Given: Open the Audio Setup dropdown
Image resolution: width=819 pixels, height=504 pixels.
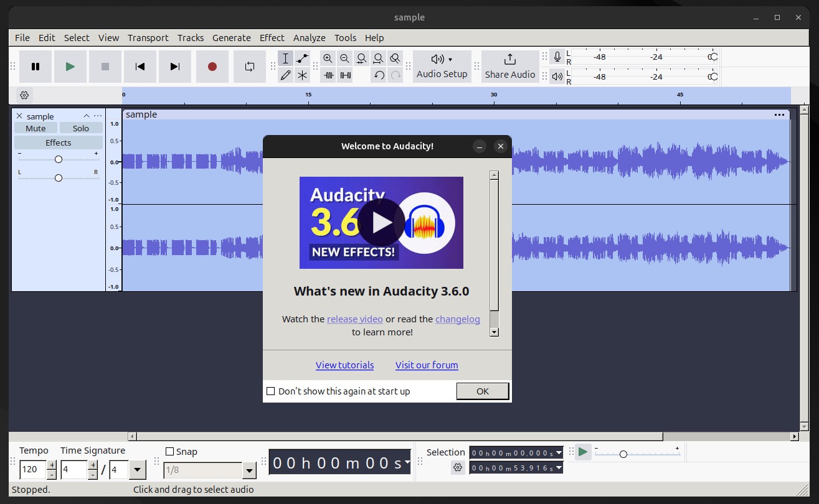Looking at the screenshot, I should tap(442, 67).
